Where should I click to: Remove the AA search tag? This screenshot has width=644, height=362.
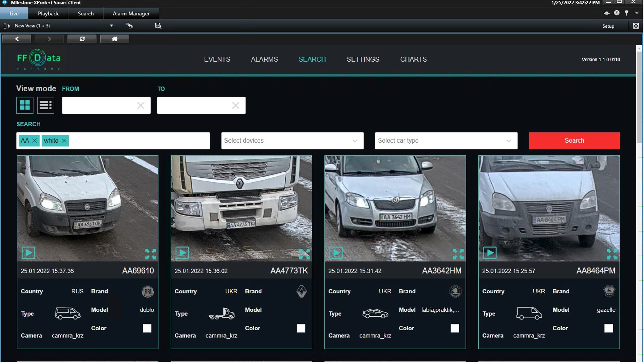(35, 141)
